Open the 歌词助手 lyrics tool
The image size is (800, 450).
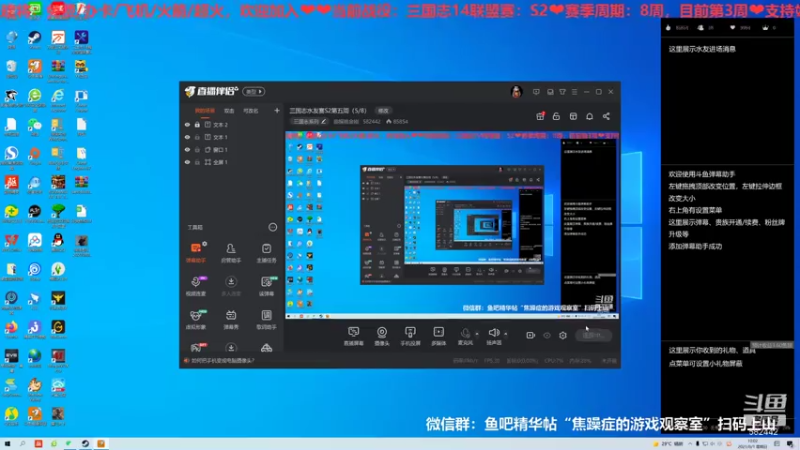coord(266,319)
